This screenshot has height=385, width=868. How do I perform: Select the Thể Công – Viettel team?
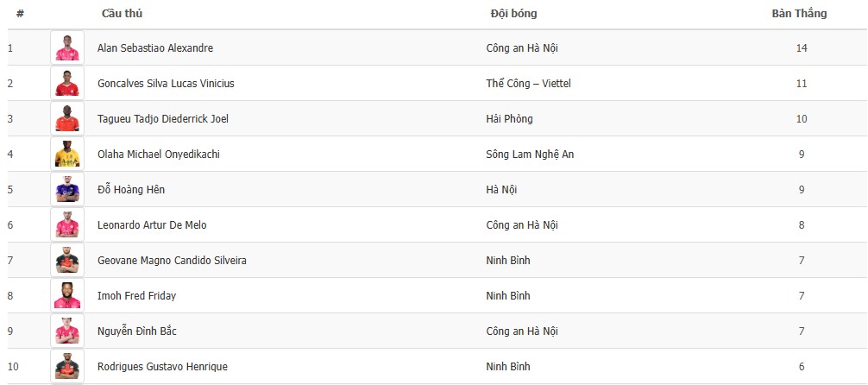click(x=528, y=84)
